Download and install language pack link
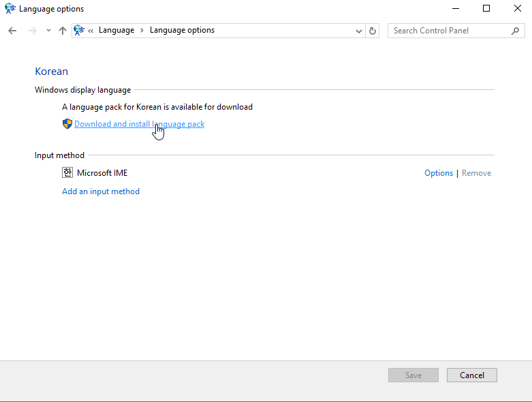 click(x=139, y=124)
